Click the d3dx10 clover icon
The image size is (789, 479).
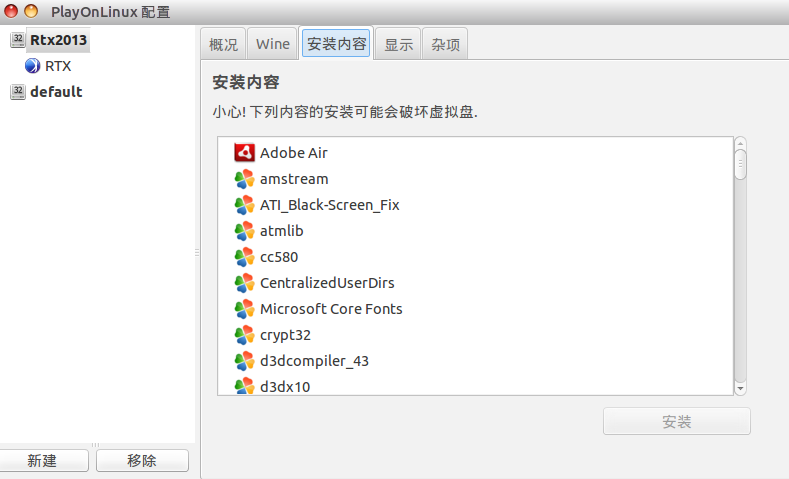click(245, 386)
